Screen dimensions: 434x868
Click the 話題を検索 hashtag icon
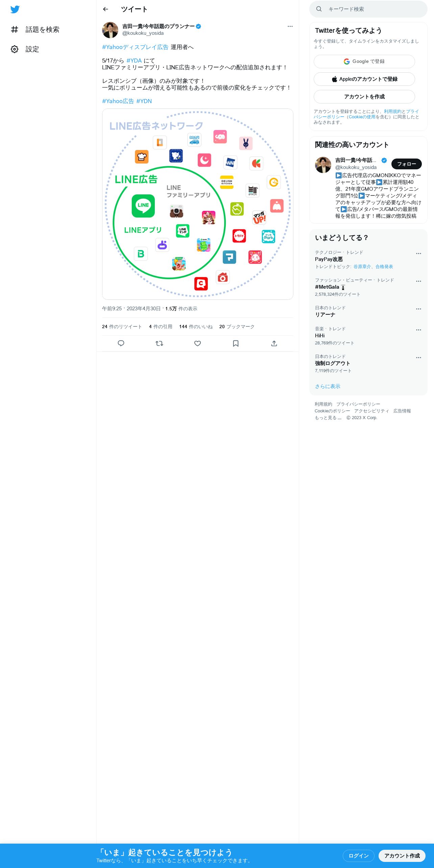coord(15,30)
